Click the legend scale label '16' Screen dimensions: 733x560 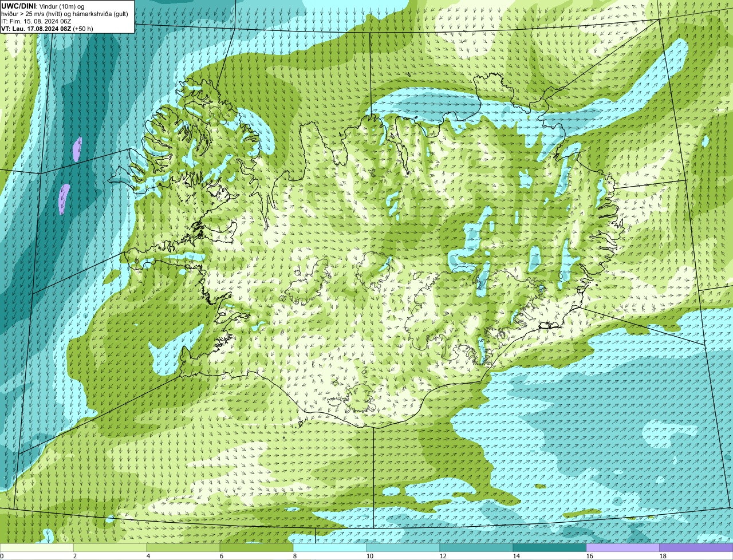point(589,556)
